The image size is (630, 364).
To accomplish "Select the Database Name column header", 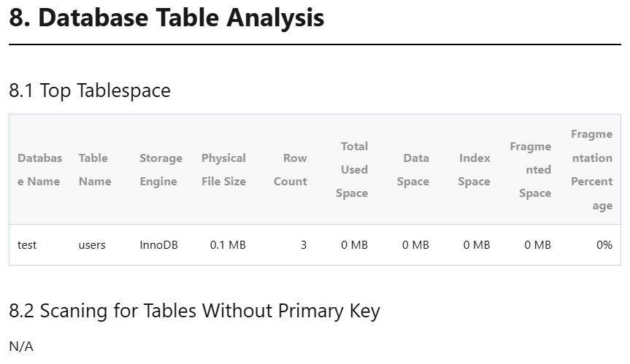I will [x=39, y=169].
